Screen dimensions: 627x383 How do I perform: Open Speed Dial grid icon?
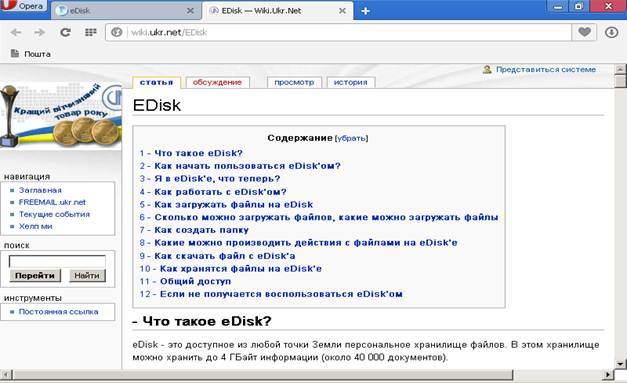coord(91,32)
